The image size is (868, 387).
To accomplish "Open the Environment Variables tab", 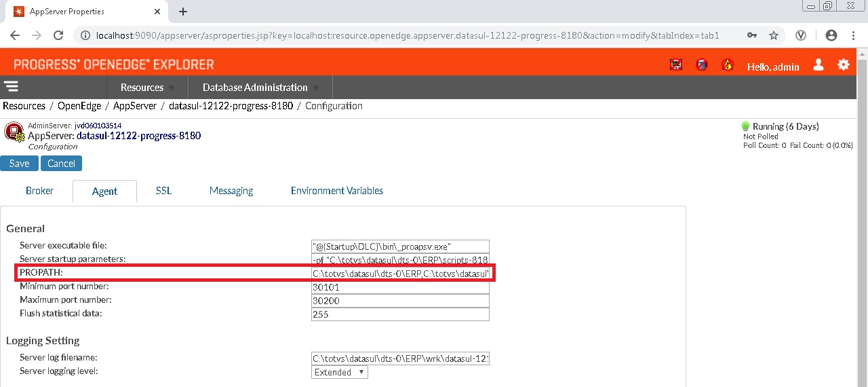I will (x=337, y=191).
